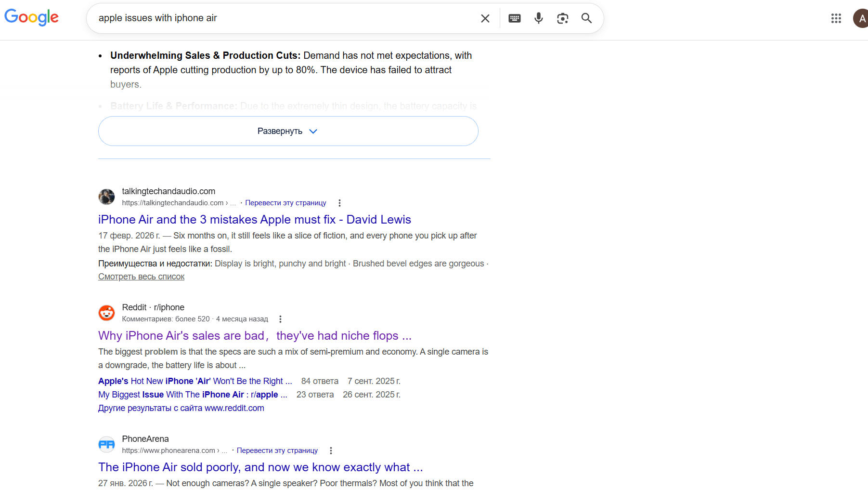The image size is (868, 490).
Task: Open the Google apps grid
Action: (x=836, y=18)
